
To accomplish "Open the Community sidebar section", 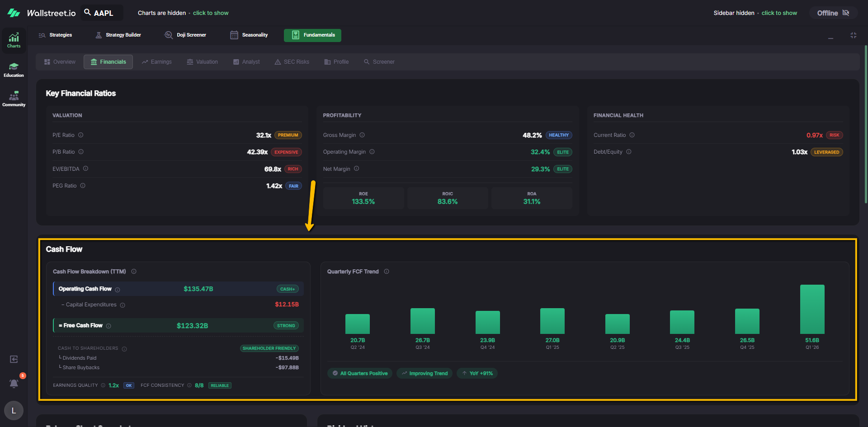I will [14, 99].
